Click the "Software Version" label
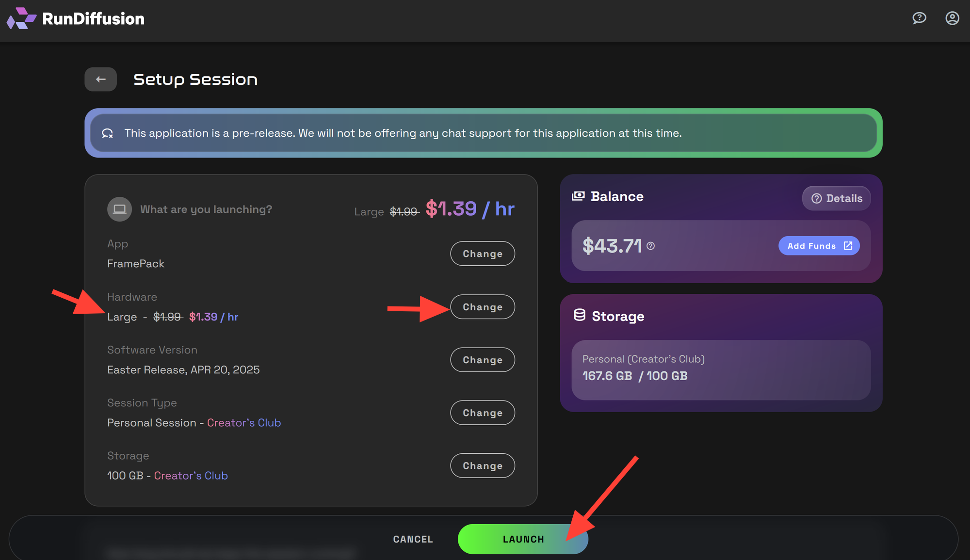The width and height of the screenshot is (970, 560). (152, 350)
